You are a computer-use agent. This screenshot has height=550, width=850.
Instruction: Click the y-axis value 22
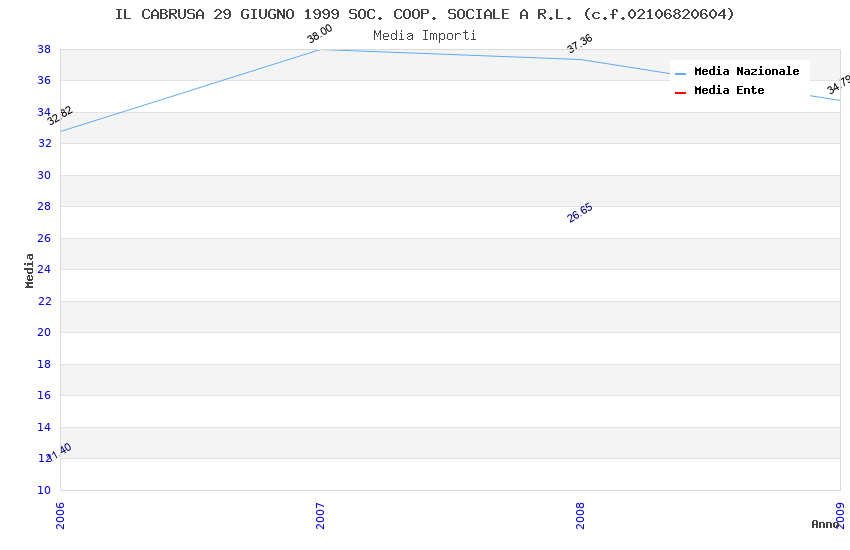(44, 301)
